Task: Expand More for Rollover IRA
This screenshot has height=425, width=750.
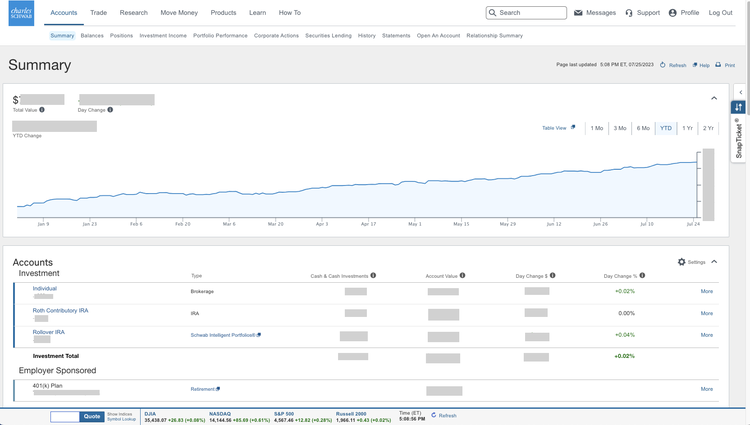Action: pos(707,335)
